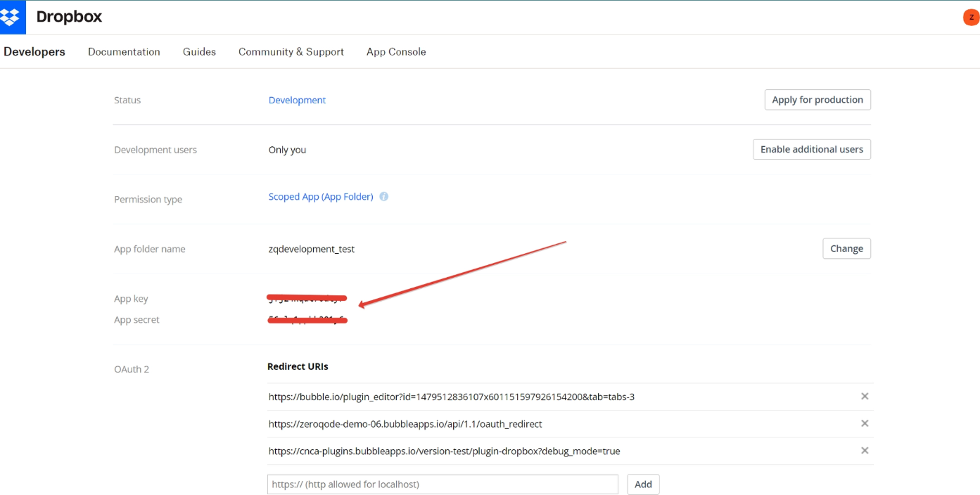Remove the cnca-plugins plugin-dropbox redirect URI

(865, 451)
